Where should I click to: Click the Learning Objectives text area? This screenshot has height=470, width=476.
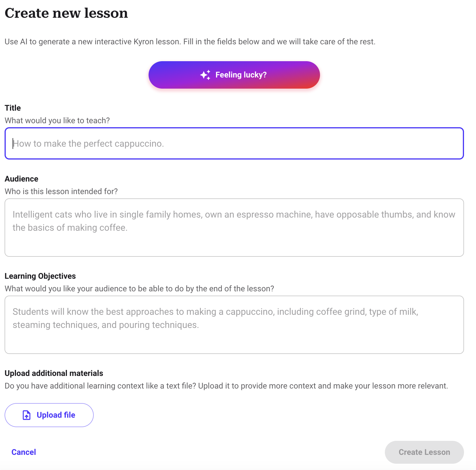pos(234,325)
